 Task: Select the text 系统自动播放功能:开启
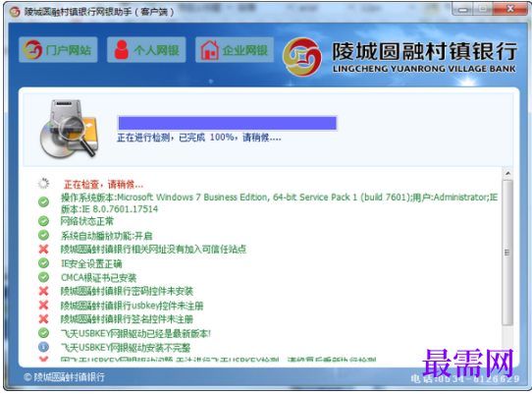(106, 236)
